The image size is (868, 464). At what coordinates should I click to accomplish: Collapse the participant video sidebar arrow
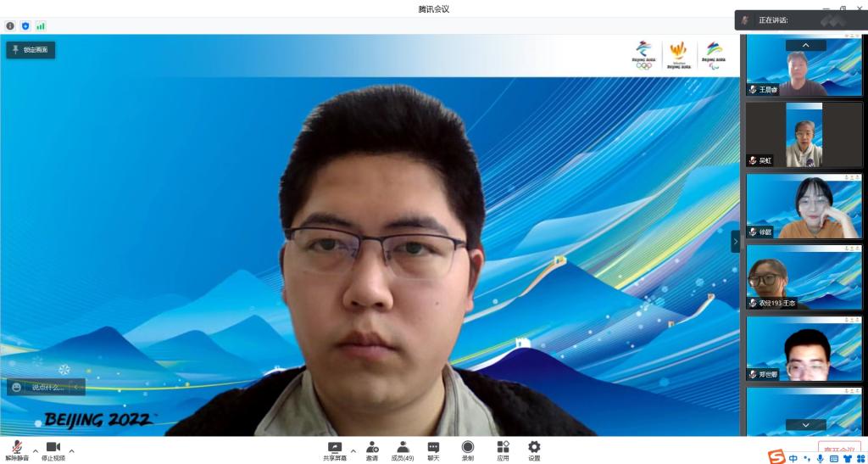pos(735,242)
